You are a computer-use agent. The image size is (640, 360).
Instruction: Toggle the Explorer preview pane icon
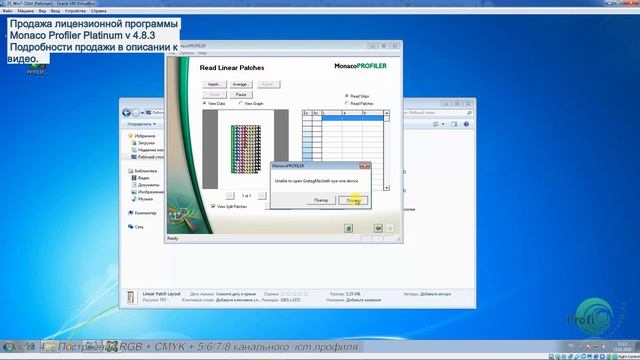pos(454,124)
